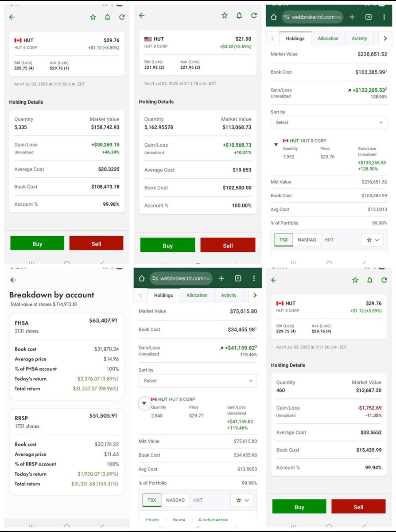This screenshot has height=532, width=396.
Task: Tap the star icon on the 5,335-quantity HUT screen
Action: pos(93,17)
